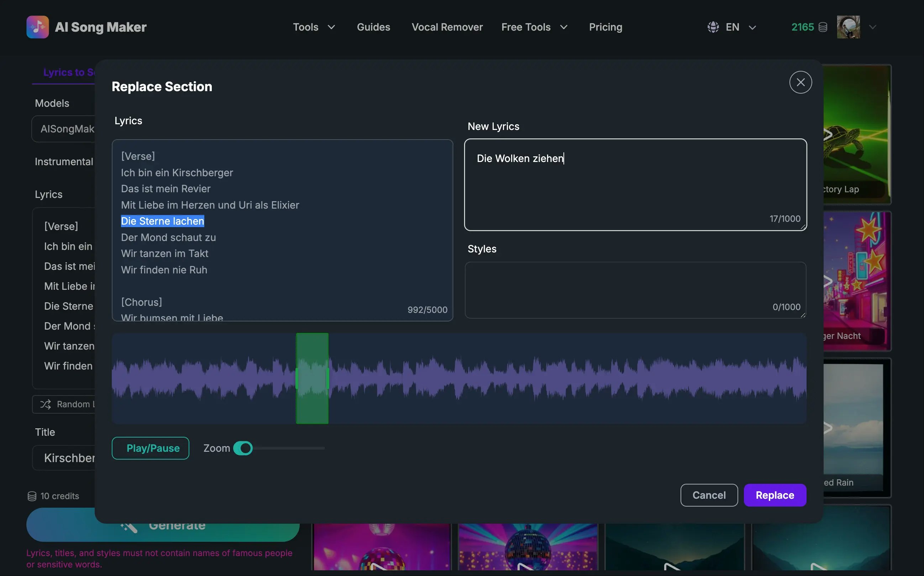Open the turtle Victory Lap thumbnail

[857, 134]
